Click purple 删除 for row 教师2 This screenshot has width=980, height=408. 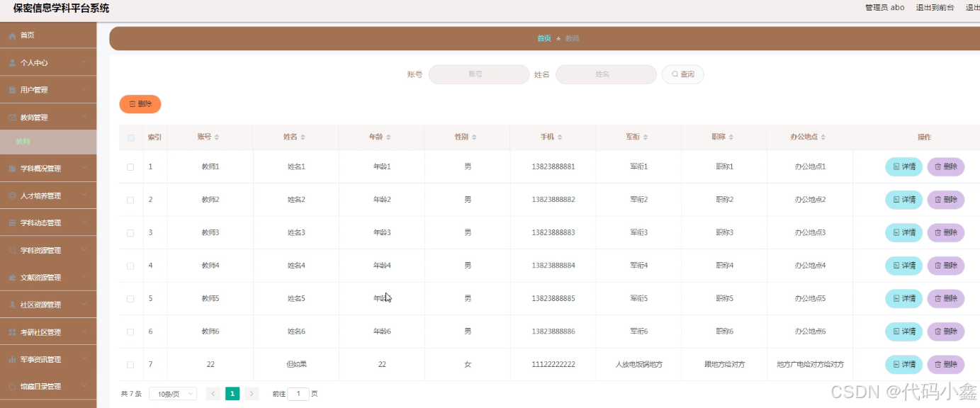pyautogui.click(x=946, y=200)
